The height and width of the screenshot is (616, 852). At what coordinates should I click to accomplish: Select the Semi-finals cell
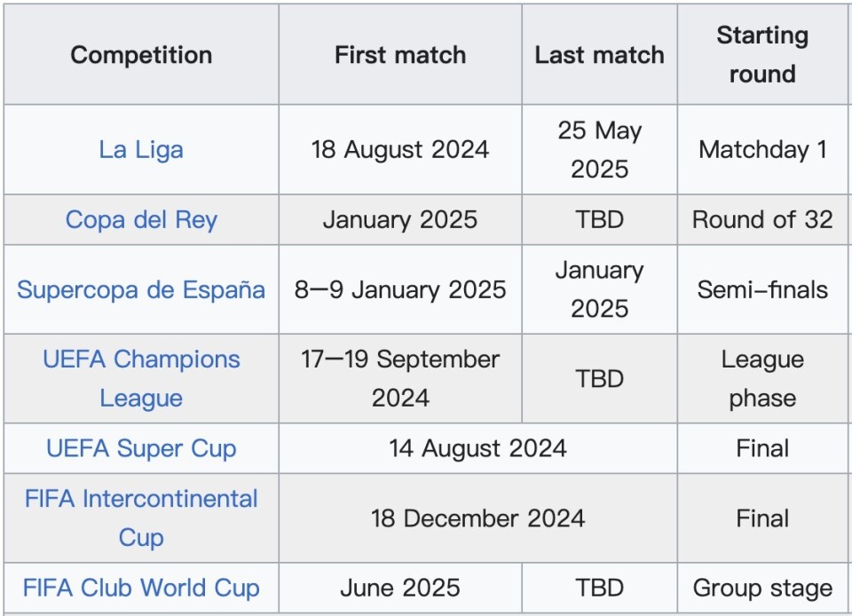pyautogui.click(x=762, y=289)
